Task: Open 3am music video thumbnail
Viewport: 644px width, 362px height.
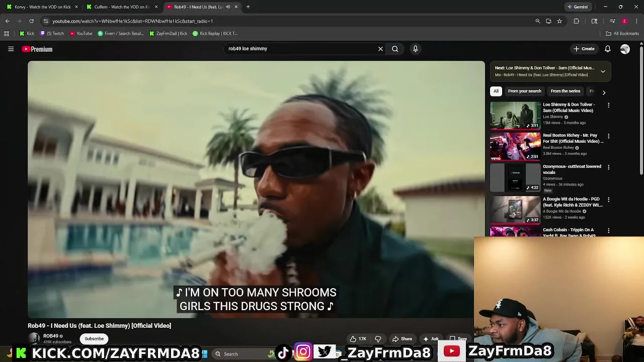Action: (515, 115)
